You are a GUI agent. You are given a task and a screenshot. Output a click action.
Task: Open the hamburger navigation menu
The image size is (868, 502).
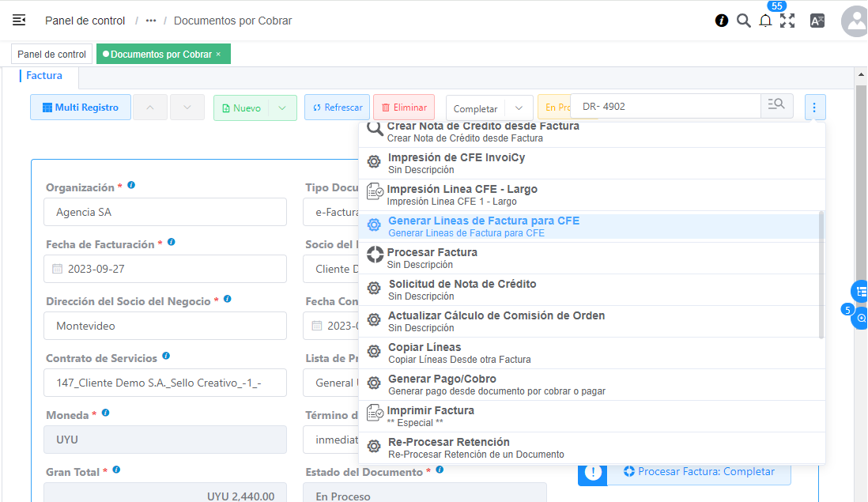point(19,21)
